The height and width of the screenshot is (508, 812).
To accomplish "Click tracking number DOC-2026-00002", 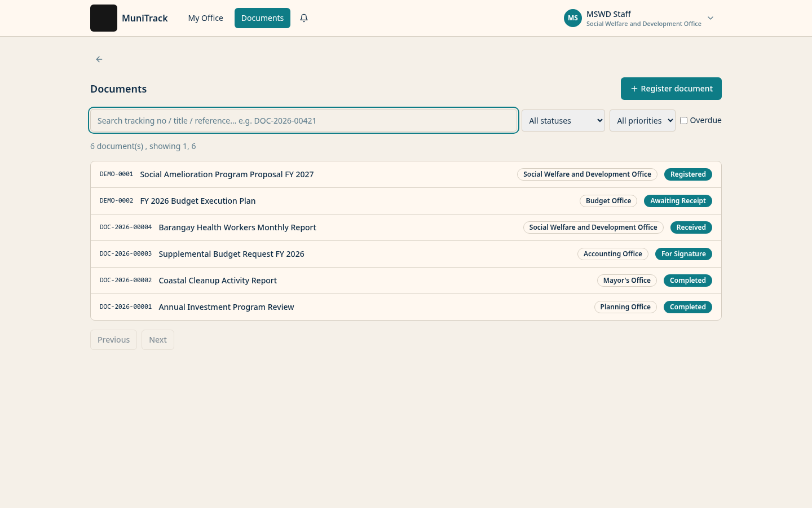I will (126, 281).
